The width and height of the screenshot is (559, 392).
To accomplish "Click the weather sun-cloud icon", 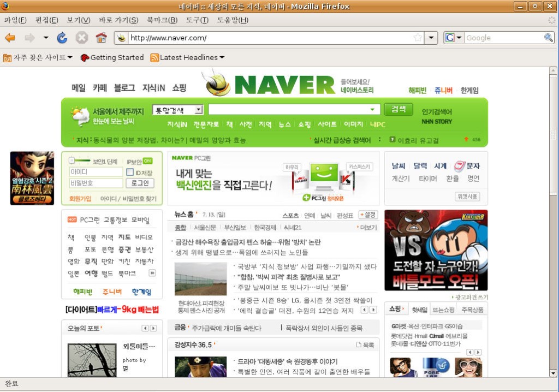I will [x=80, y=116].
